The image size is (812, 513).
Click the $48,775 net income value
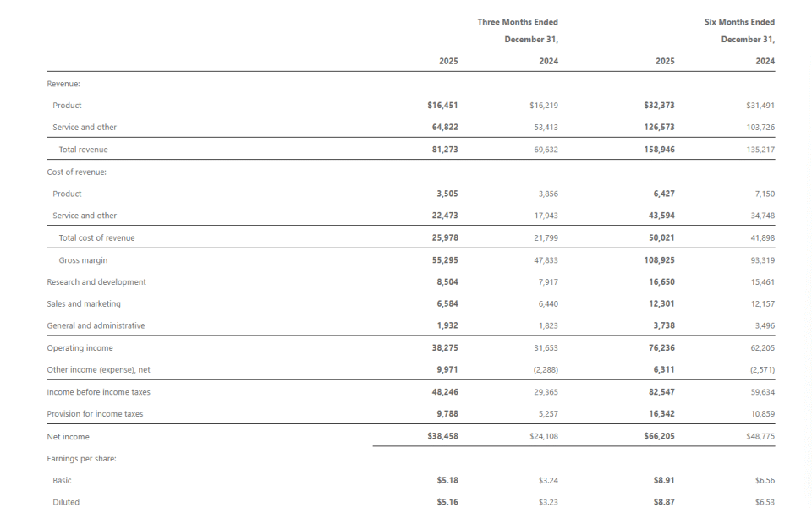(760, 437)
